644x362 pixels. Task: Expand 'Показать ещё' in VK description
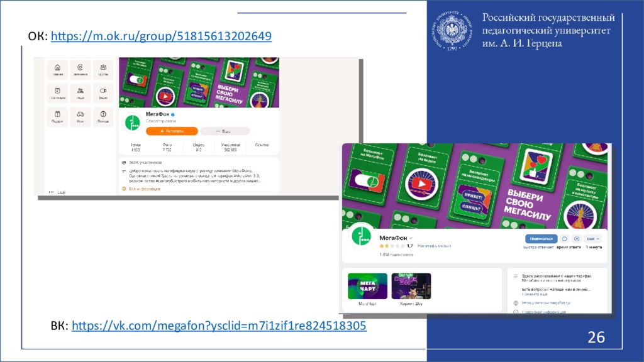pyautogui.click(x=535, y=294)
